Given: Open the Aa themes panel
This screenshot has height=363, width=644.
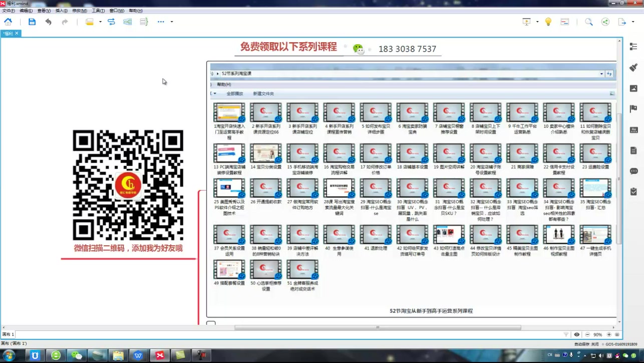Looking at the screenshot, I should click(x=633, y=129).
